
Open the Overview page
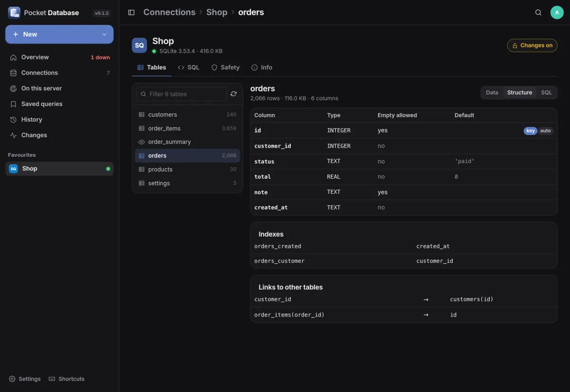click(59, 57)
